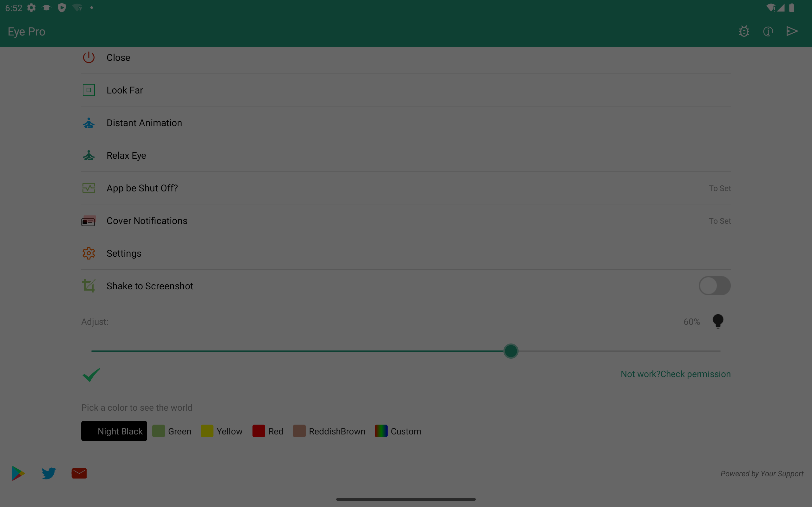Select the Night Black color option
This screenshot has width=812, height=507.
(x=114, y=431)
